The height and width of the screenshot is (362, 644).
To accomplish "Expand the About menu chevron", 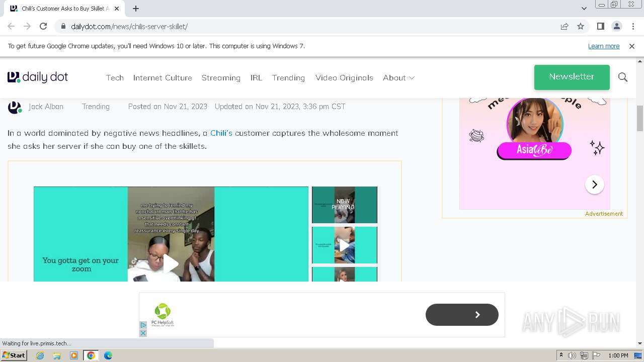I will pos(412,78).
